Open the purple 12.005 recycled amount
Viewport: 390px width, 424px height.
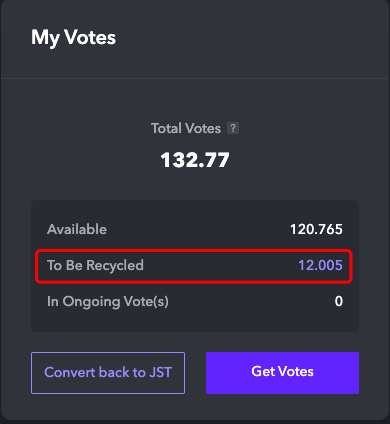coord(320,265)
